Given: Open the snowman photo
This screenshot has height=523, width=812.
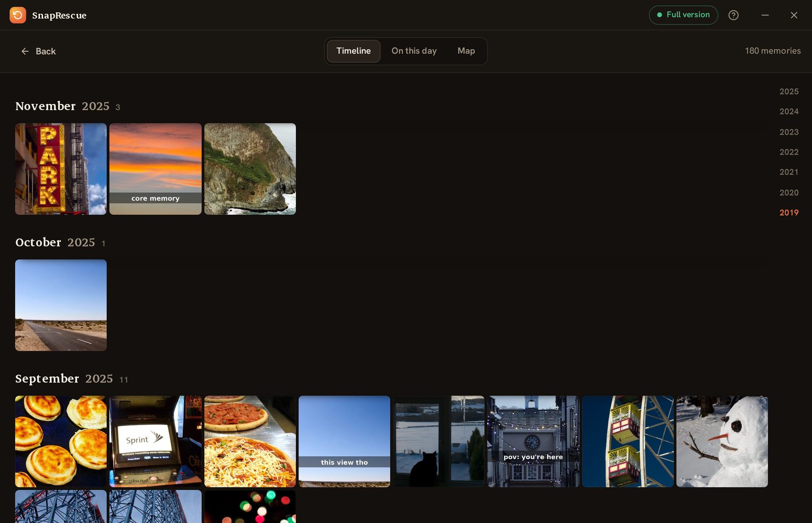Looking at the screenshot, I should [x=722, y=441].
